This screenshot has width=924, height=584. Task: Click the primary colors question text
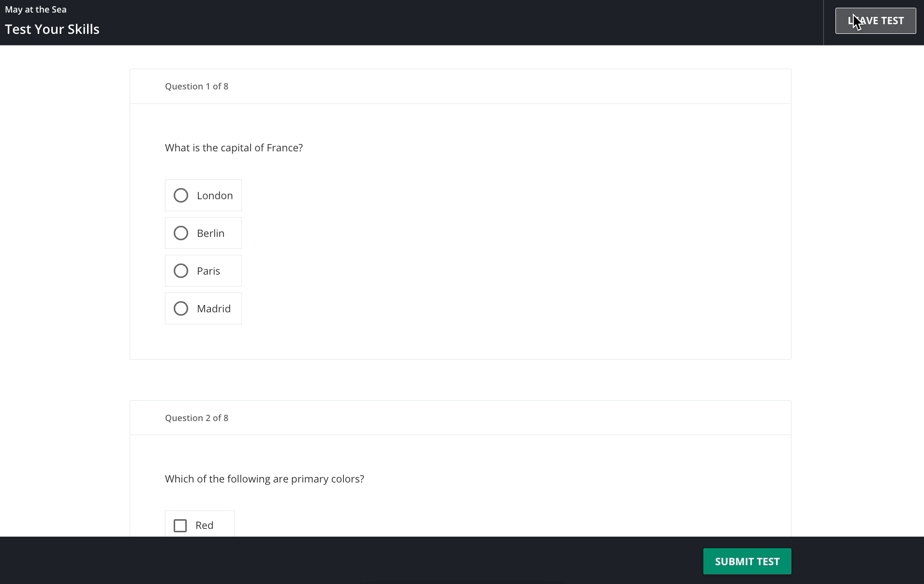(264, 479)
